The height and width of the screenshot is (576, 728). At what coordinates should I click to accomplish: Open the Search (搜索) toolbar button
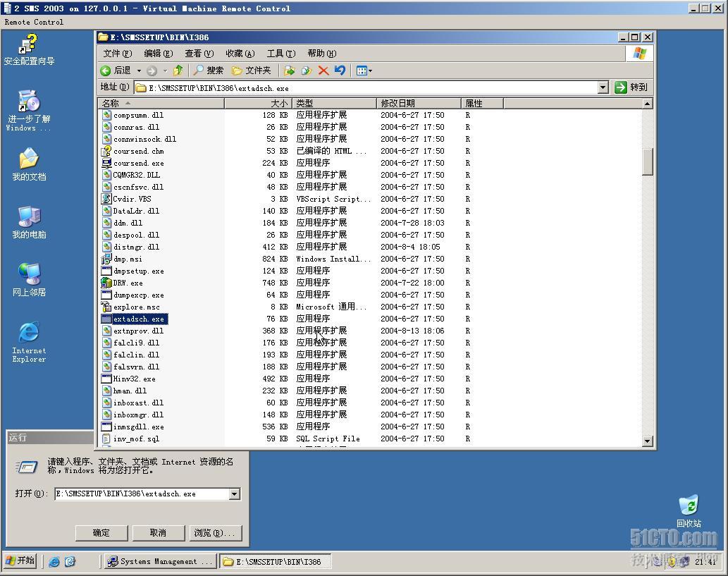coord(209,70)
